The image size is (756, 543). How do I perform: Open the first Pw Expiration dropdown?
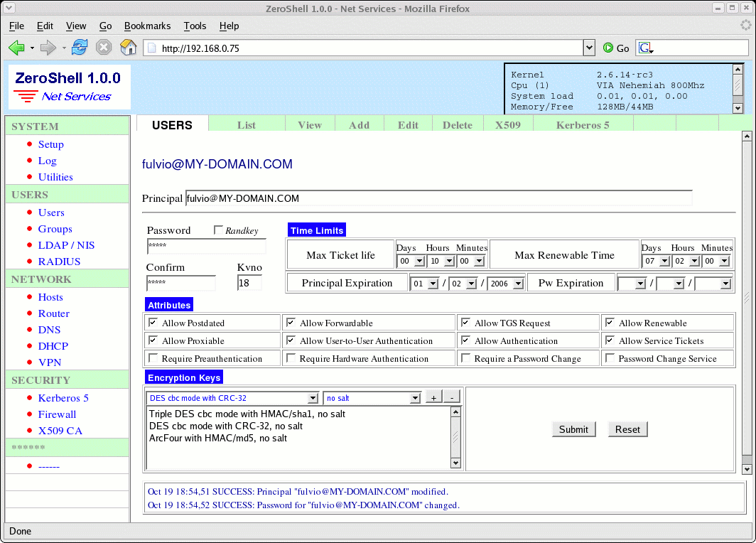632,284
